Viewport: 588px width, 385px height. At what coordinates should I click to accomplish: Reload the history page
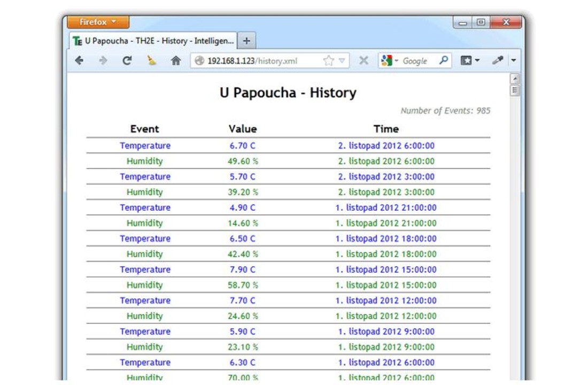[127, 61]
